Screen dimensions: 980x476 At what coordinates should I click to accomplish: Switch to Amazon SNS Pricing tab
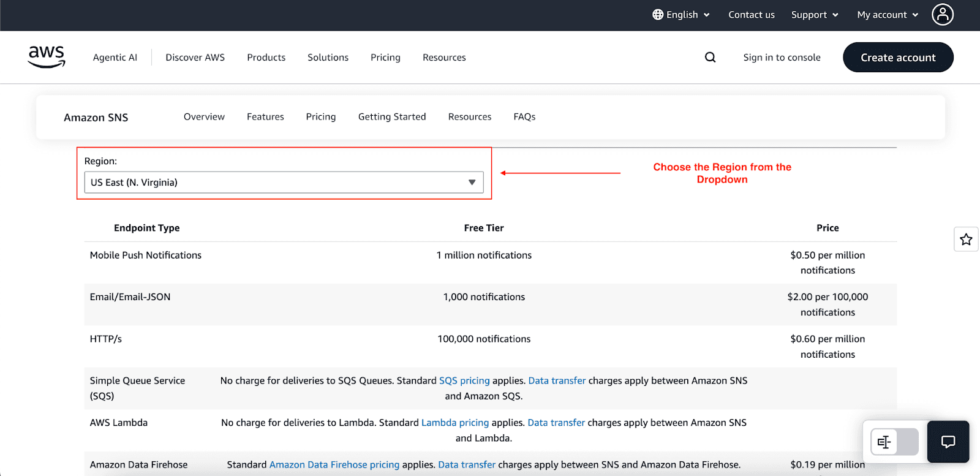[x=321, y=116]
